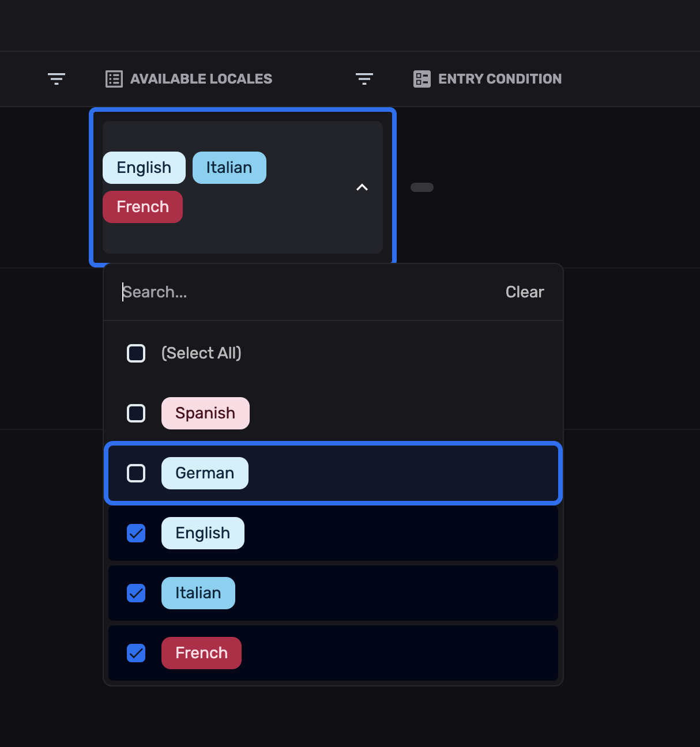This screenshot has height=747, width=700.
Task: Open the filter for Available Locales column
Action: 56,78
